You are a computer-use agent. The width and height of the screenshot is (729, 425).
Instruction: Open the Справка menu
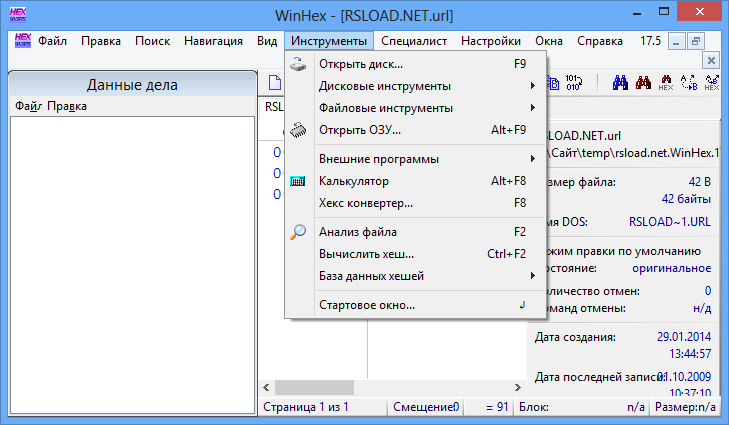600,41
